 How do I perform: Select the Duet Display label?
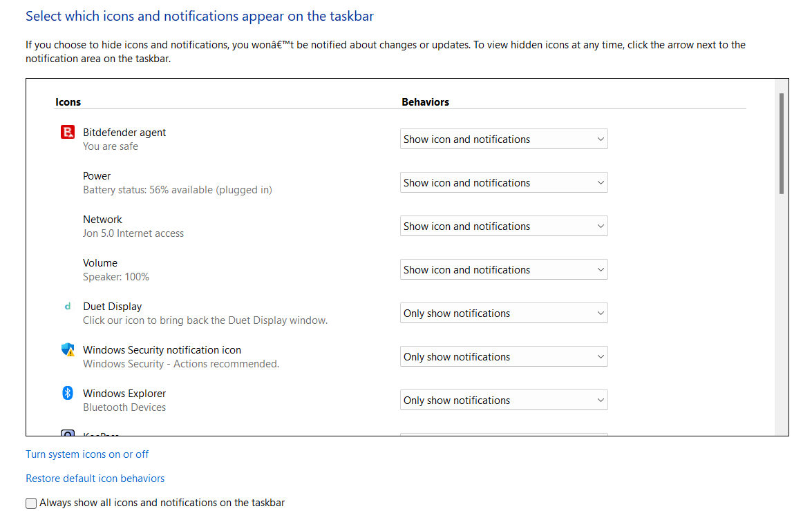(113, 306)
